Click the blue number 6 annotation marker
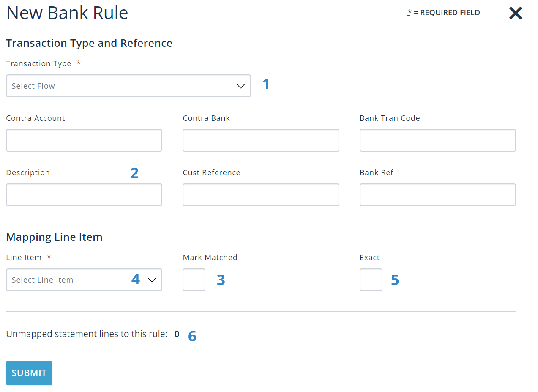This screenshot has height=392, width=538. (x=192, y=336)
